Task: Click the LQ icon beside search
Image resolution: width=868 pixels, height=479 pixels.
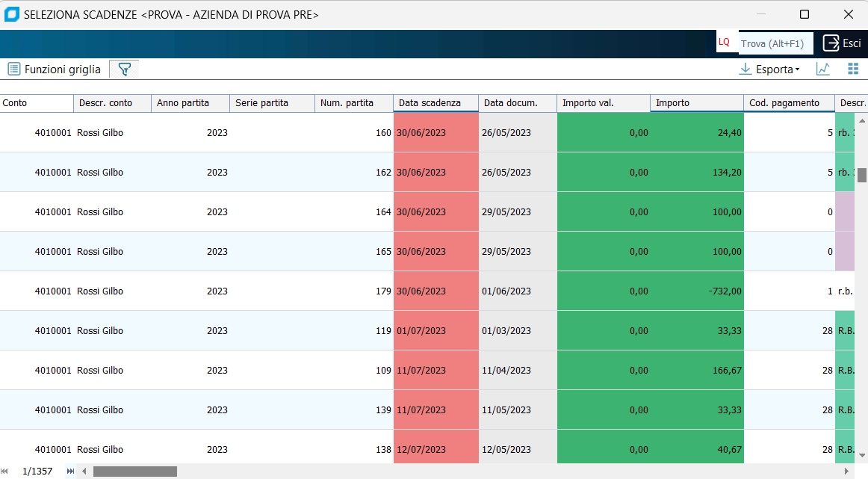Action: click(x=724, y=43)
